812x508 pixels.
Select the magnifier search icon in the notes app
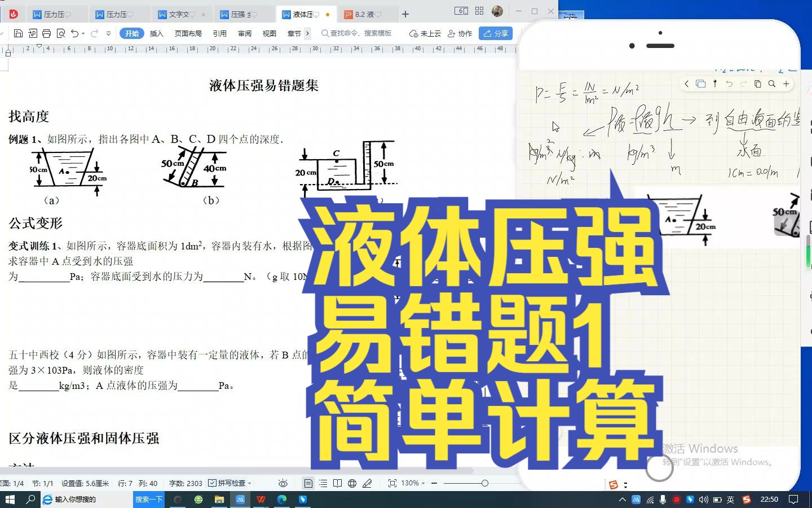(771, 84)
